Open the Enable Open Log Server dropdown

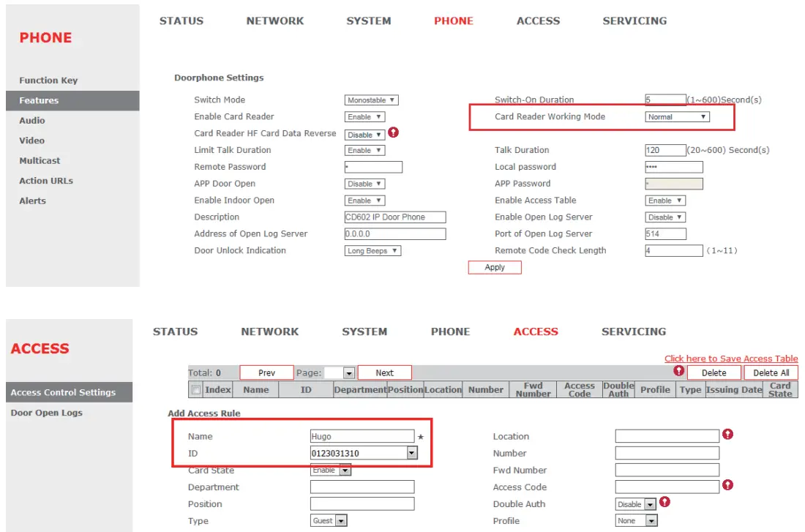pyautogui.click(x=665, y=218)
